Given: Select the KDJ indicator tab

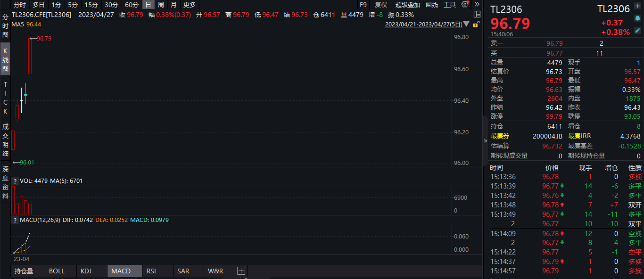Looking at the screenshot, I should (x=86, y=271).
